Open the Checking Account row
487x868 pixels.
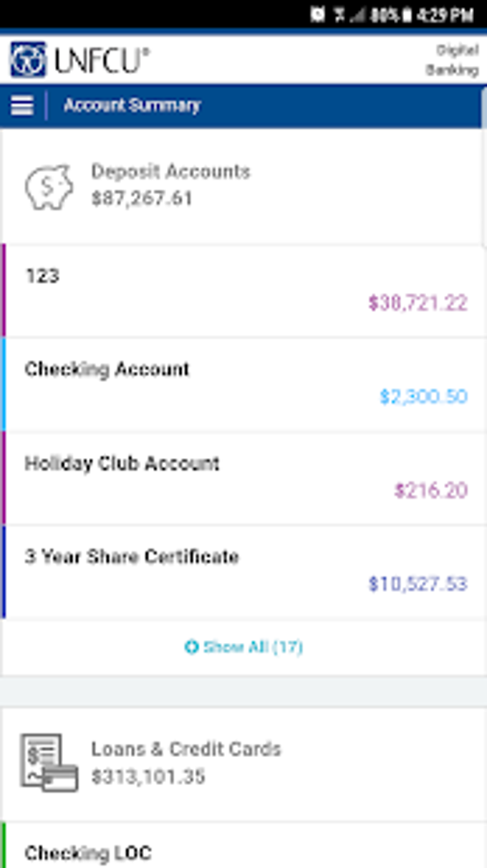point(243,384)
